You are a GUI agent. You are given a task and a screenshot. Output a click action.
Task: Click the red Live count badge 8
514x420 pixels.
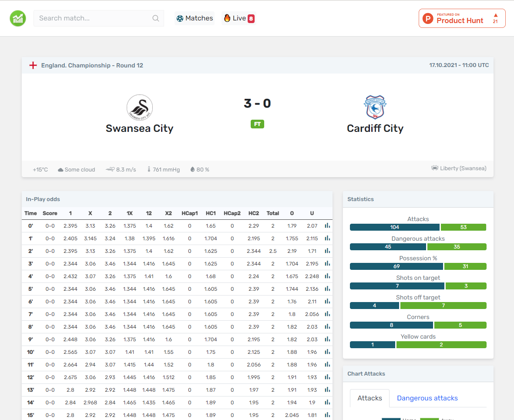(x=251, y=18)
